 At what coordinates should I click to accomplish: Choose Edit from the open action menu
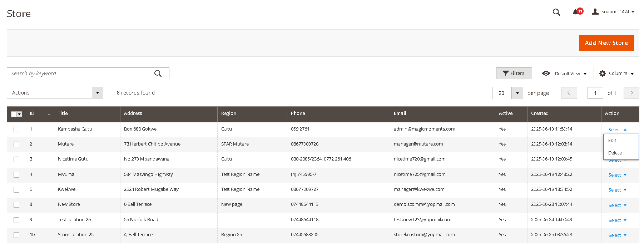[x=612, y=141]
